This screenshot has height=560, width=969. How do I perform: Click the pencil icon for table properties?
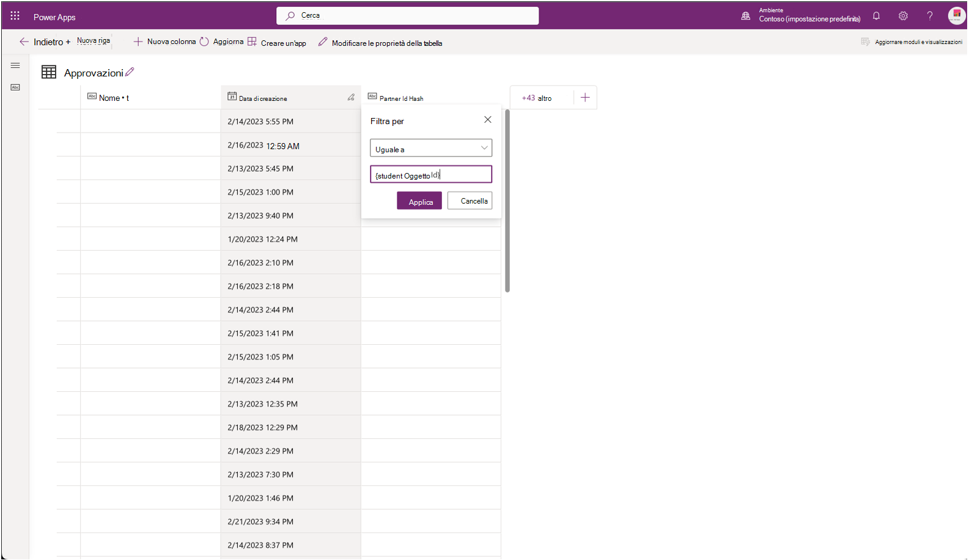click(x=323, y=42)
